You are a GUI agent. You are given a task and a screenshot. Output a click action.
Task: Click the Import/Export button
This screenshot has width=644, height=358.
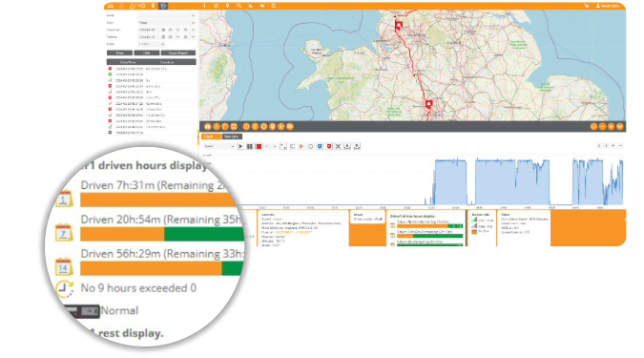[x=178, y=53]
